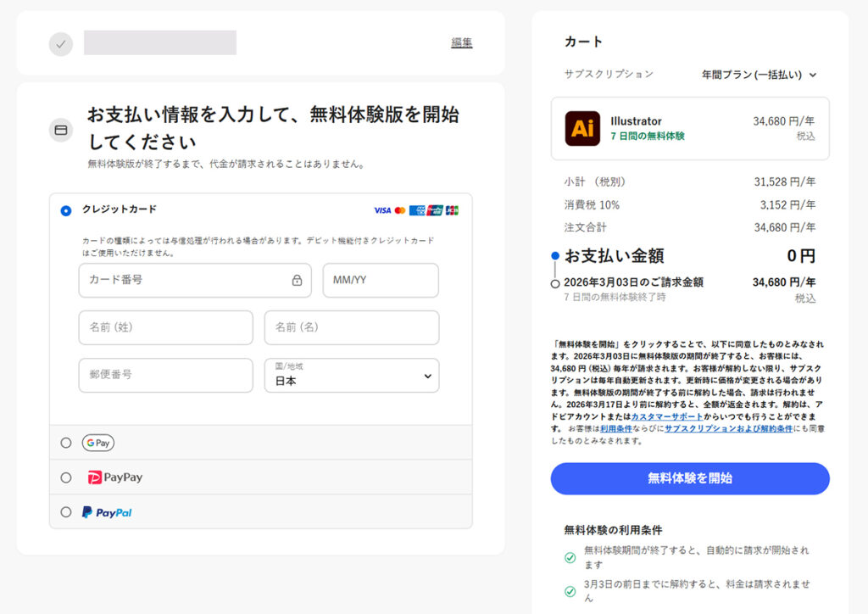Click the G Pay logo badge
868x614 pixels.
coord(97,443)
